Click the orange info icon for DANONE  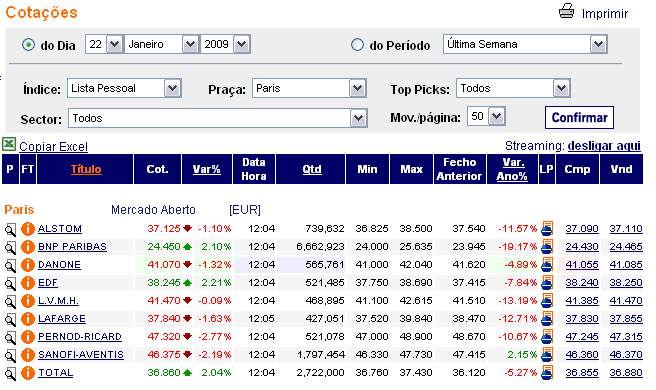pos(28,265)
